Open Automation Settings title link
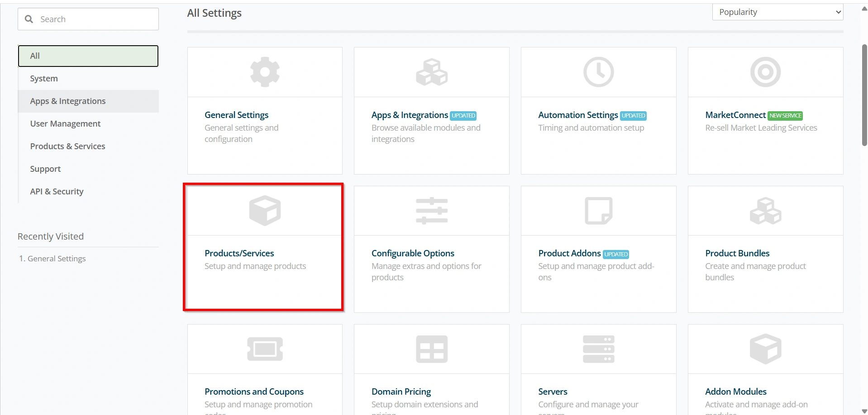This screenshot has width=868, height=415. click(578, 115)
